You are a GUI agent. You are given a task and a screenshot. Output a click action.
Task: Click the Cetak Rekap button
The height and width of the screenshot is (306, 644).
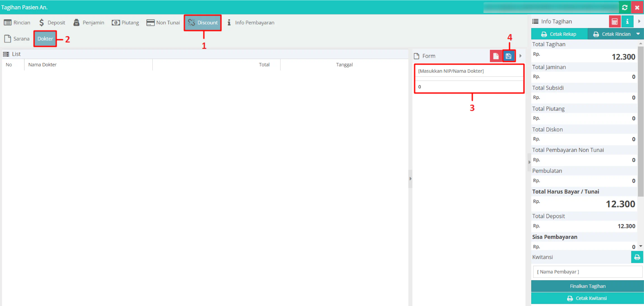click(x=559, y=34)
